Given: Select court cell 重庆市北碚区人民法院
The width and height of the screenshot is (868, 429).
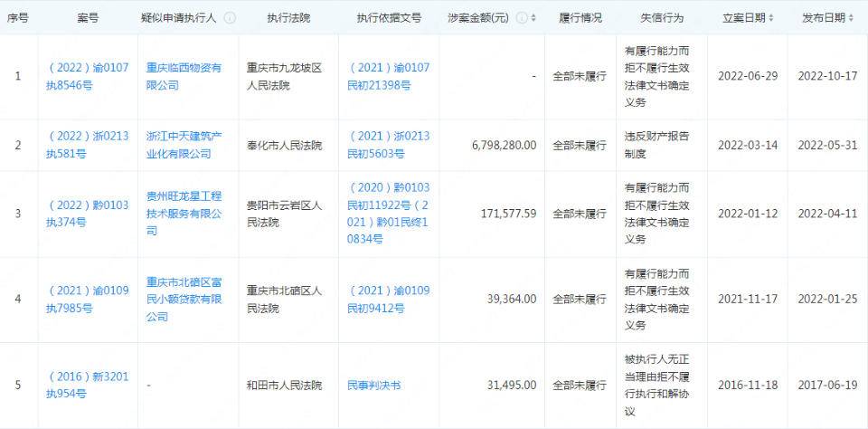Looking at the screenshot, I should tap(285, 300).
